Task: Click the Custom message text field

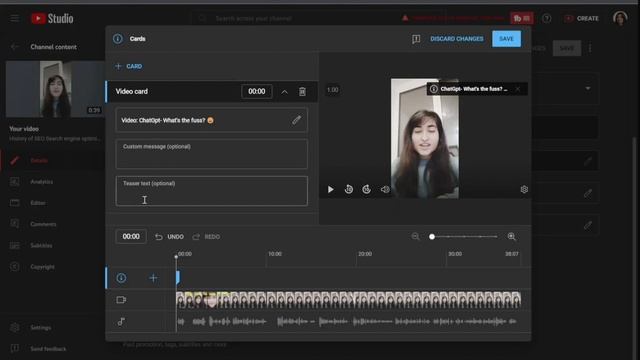Action: point(211,154)
